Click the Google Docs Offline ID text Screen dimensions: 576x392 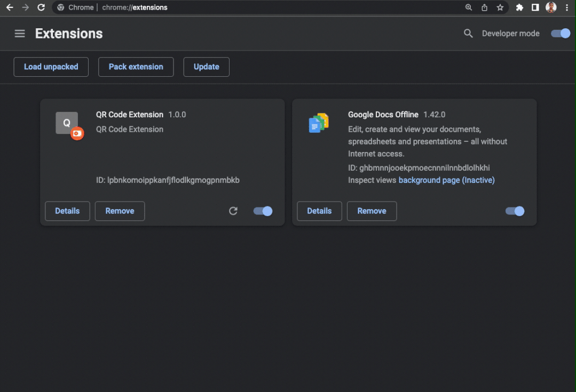pos(419,168)
